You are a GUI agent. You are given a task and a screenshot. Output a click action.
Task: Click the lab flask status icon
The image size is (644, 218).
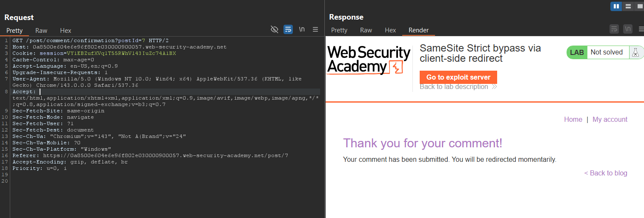tap(635, 52)
